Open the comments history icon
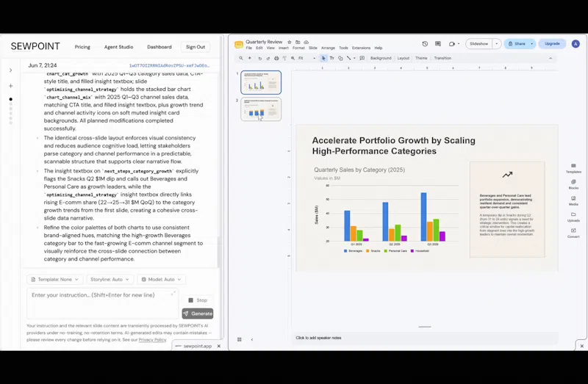The image size is (588, 384). click(x=437, y=44)
